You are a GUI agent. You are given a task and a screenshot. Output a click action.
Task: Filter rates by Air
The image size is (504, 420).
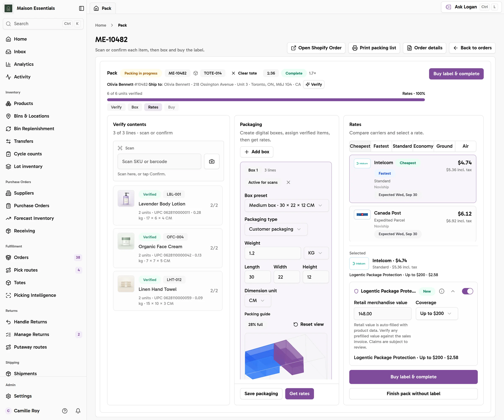click(x=465, y=146)
